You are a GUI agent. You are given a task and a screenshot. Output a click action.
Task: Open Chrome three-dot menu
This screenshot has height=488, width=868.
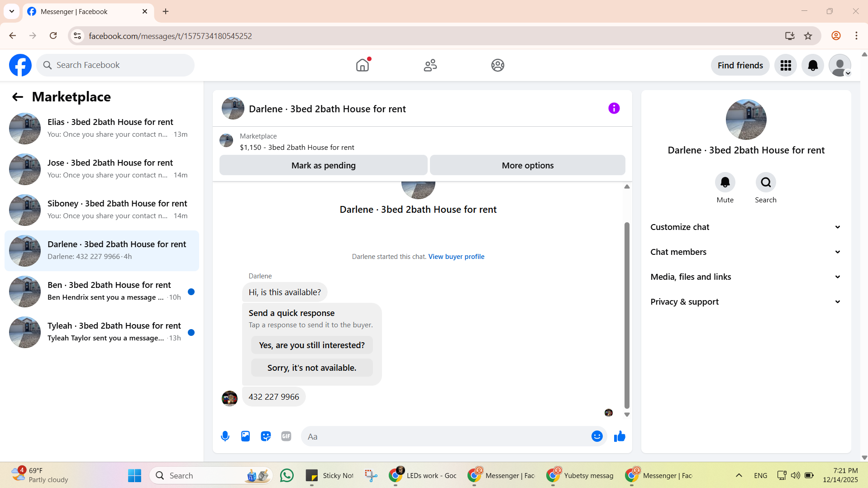point(856,36)
